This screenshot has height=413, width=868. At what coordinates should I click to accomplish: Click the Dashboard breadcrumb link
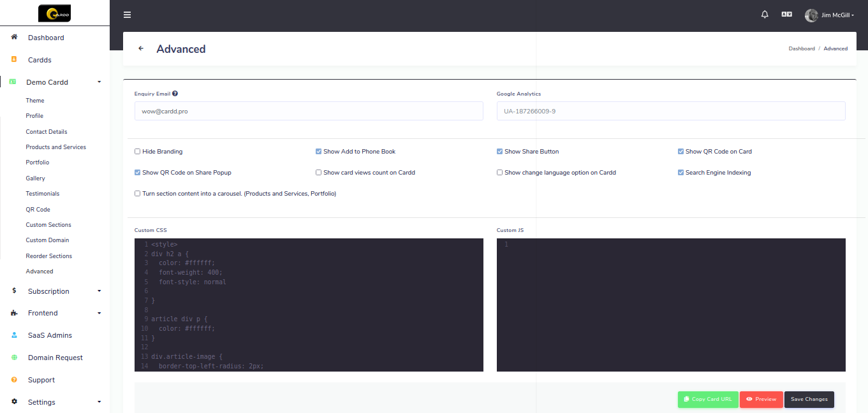coord(802,48)
